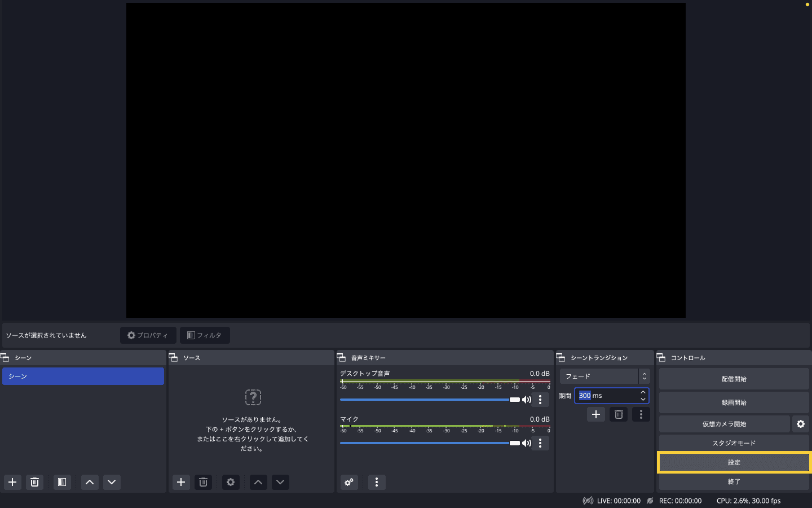Move scene down with arrow button
The image size is (812, 508).
(x=112, y=482)
